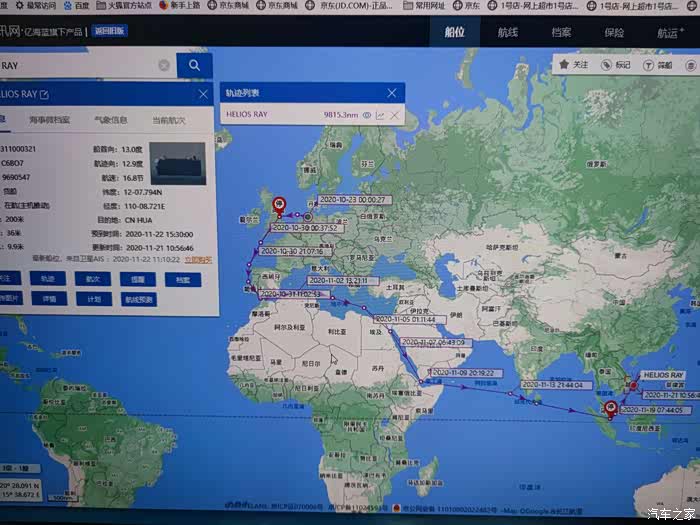The width and height of the screenshot is (700, 525).
Task: Click the 航线预测 button in ship panel
Action: (x=139, y=299)
